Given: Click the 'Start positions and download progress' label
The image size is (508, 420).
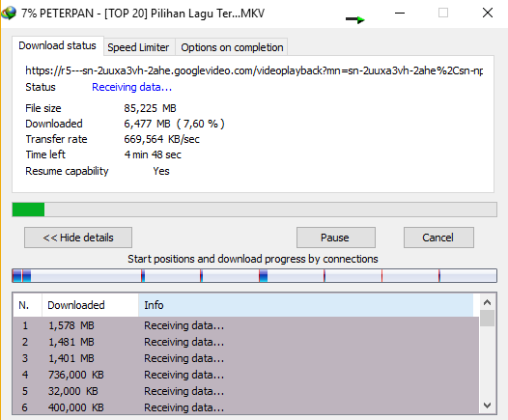Looking at the screenshot, I should 253,259.
